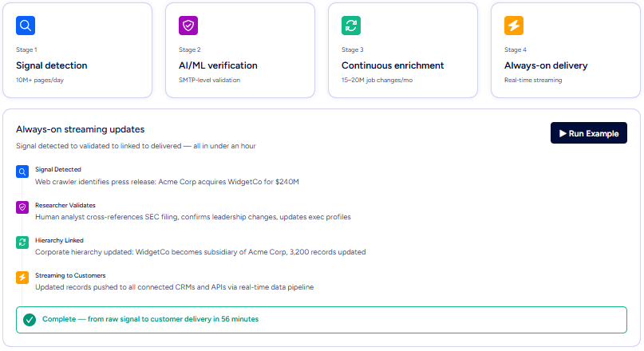This screenshot has height=351, width=644.
Task: Click the 10M+ pages/day text
Action: 40,80
